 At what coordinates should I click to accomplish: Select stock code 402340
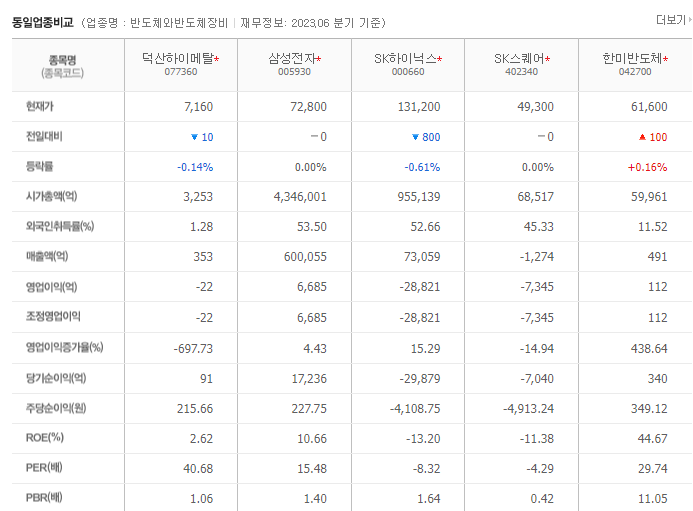pyautogui.click(x=522, y=72)
